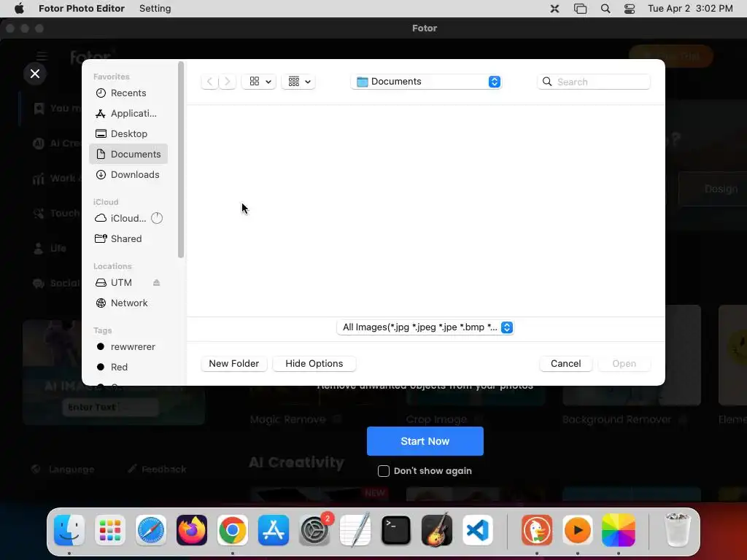Select Shared under iCloud

click(128, 238)
